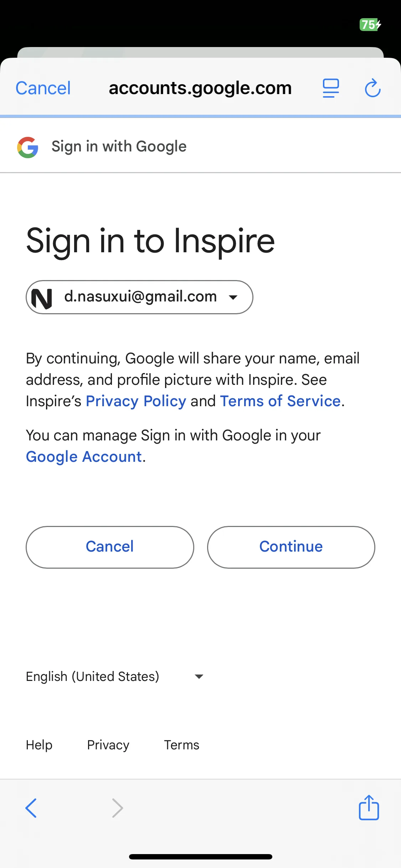Open the Privacy footer link

tap(108, 745)
